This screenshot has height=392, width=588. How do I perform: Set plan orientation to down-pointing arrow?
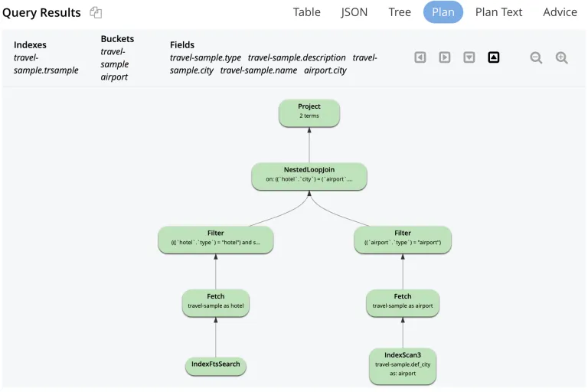click(469, 57)
